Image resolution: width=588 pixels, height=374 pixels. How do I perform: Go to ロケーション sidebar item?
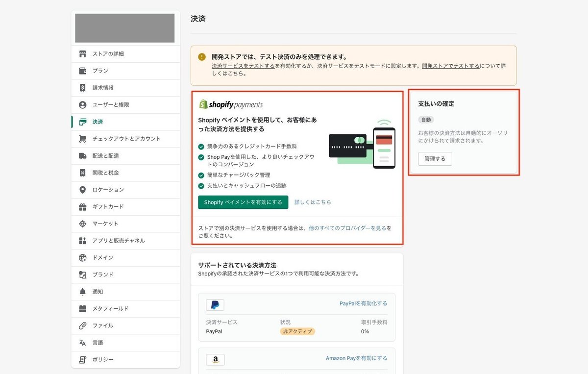tap(125, 190)
